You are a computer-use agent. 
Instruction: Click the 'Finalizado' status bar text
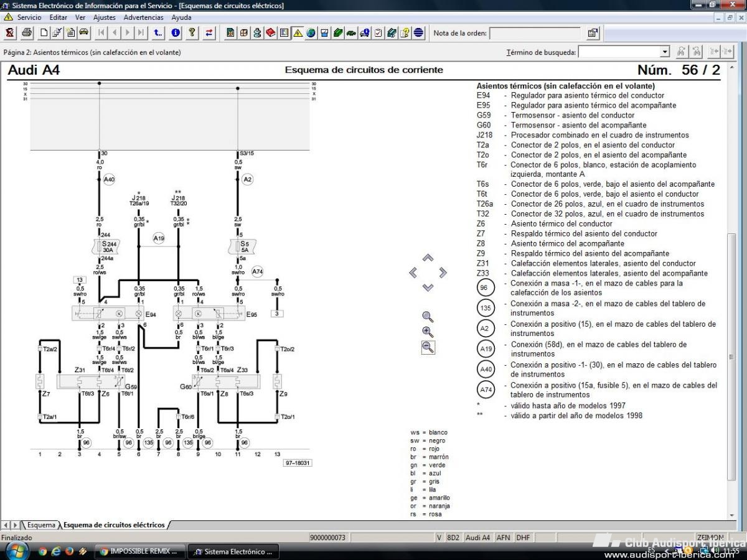tap(17, 538)
